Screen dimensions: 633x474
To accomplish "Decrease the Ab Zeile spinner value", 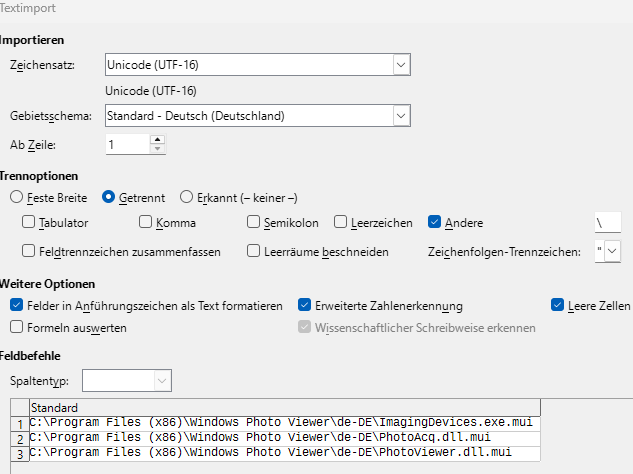I will point(157,150).
